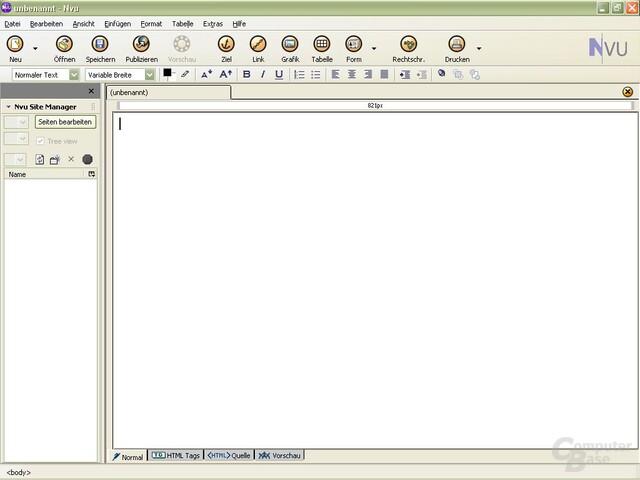
Task: Open the dropdown left of the refresh icon
Action: pyautogui.click(x=16, y=160)
